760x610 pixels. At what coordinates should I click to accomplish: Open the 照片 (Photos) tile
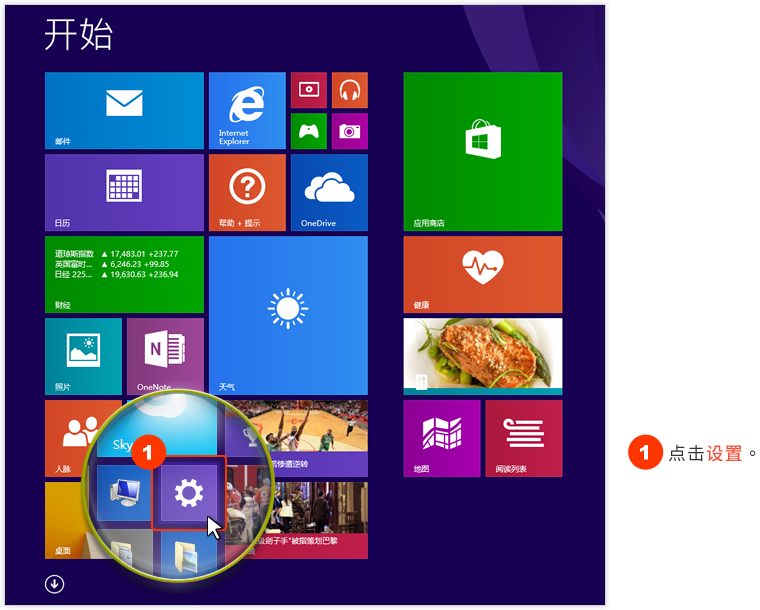(83, 356)
